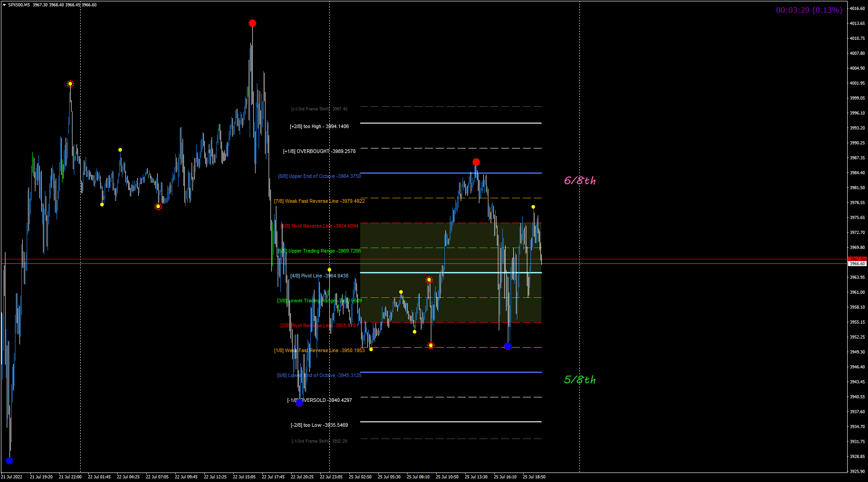The width and height of the screenshot is (868, 482).
Task: Select the [+2/8] too High level label
Action: (x=319, y=127)
